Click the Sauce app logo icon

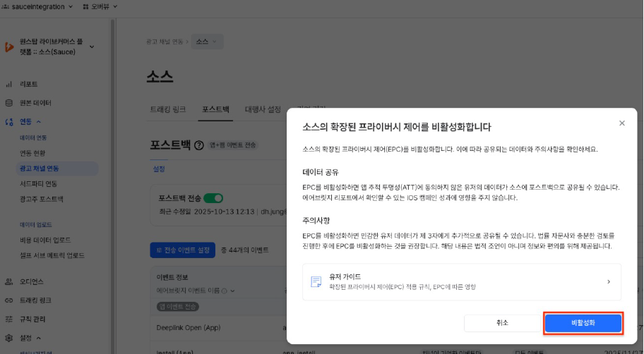click(8, 47)
